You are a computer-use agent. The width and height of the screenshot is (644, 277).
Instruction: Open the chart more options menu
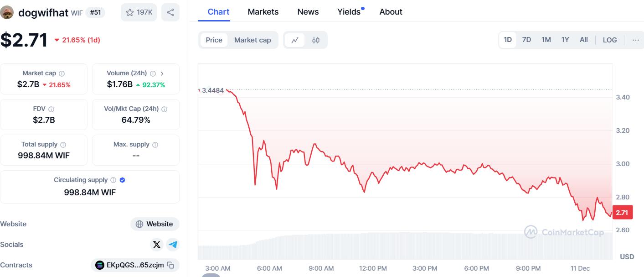[x=635, y=40]
